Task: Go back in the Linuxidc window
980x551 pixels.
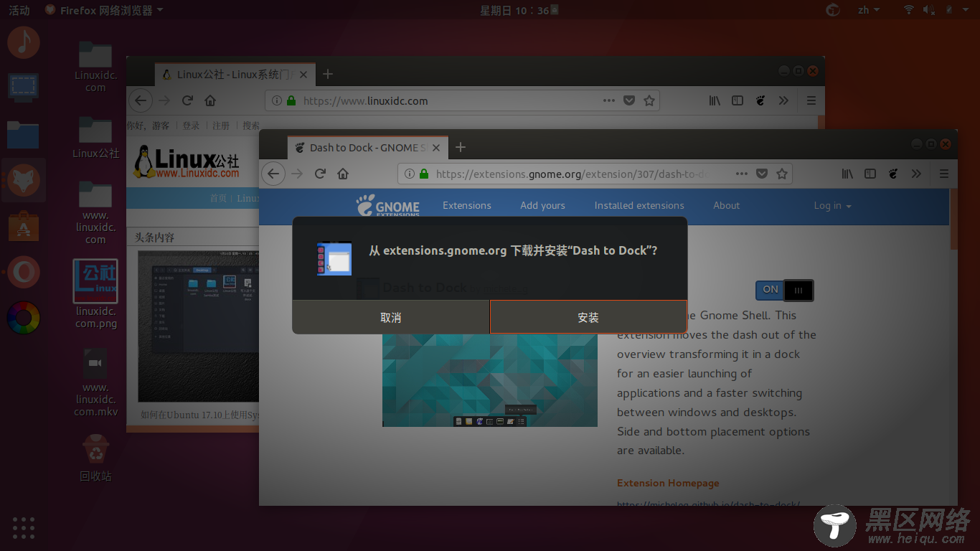Action: point(141,100)
